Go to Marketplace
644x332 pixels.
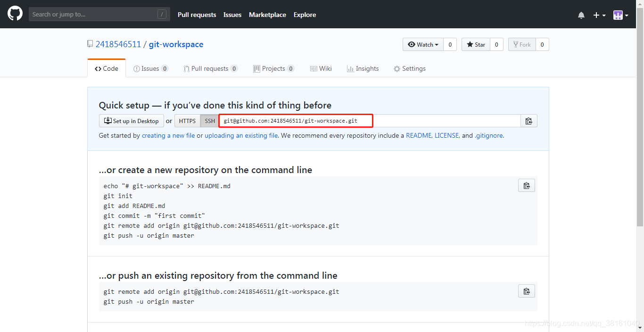coord(267,15)
